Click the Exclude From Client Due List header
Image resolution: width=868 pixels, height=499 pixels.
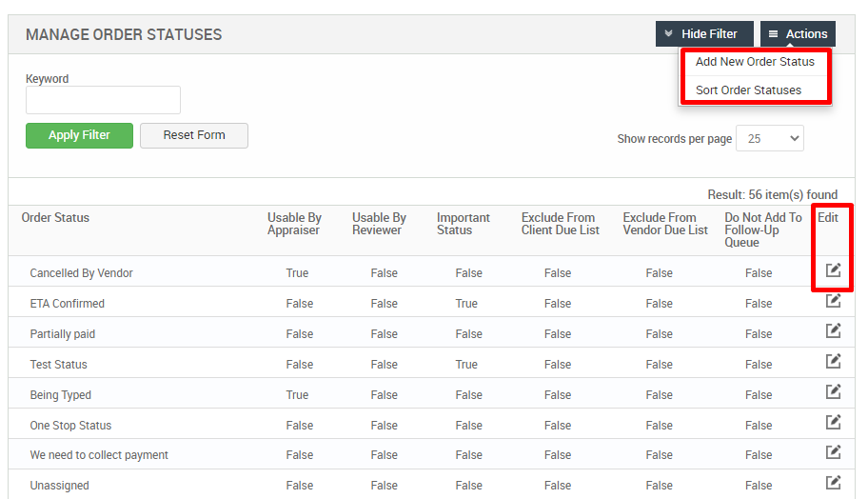click(x=560, y=224)
